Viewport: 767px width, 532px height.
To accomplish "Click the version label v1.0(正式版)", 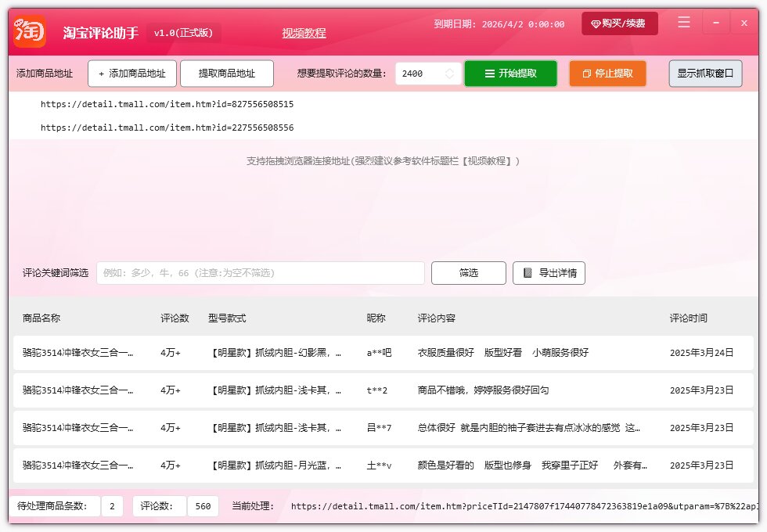I will point(183,33).
